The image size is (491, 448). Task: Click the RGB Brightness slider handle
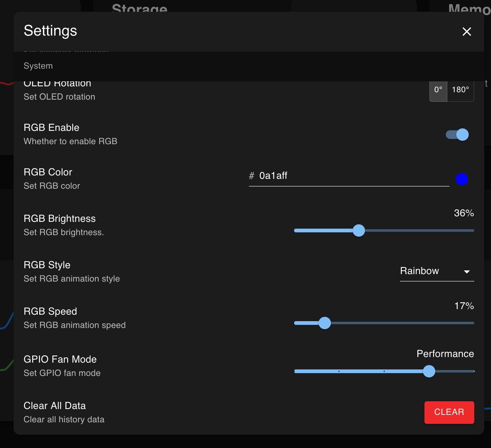pyautogui.click(x=359, y=230)
